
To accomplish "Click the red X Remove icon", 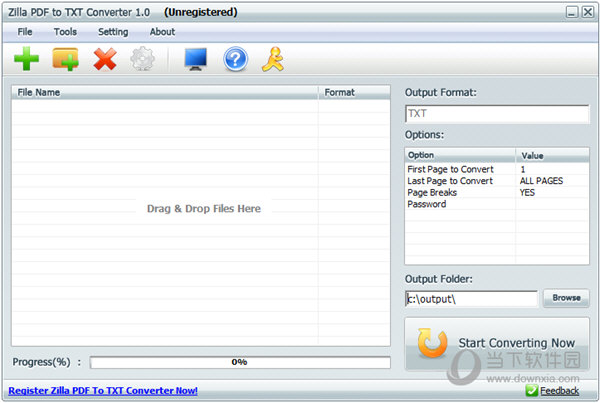I will pos(104,59).
